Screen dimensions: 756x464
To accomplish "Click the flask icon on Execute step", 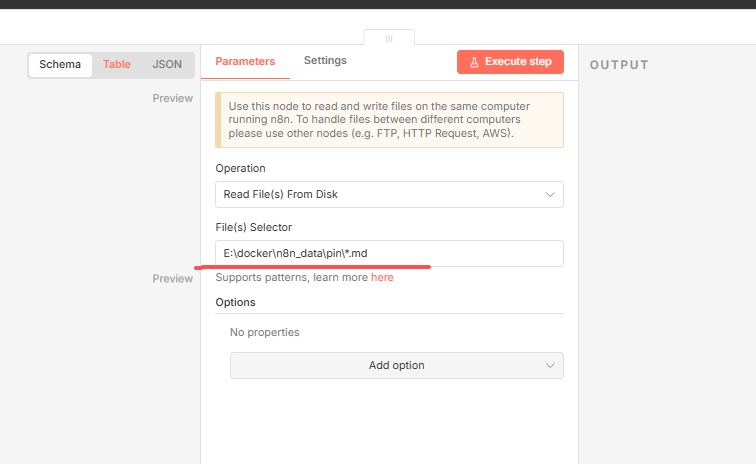I will (474, 62).
